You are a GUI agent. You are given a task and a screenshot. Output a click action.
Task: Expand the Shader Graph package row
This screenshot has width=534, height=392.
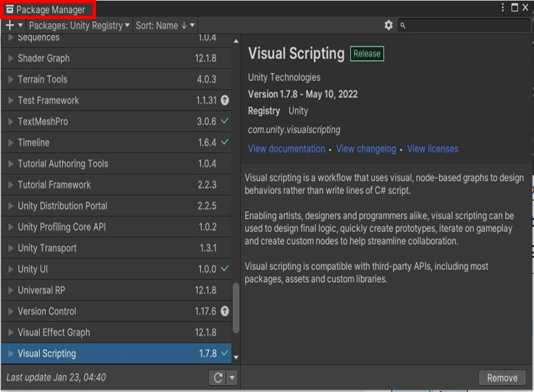tap(11, 58)
